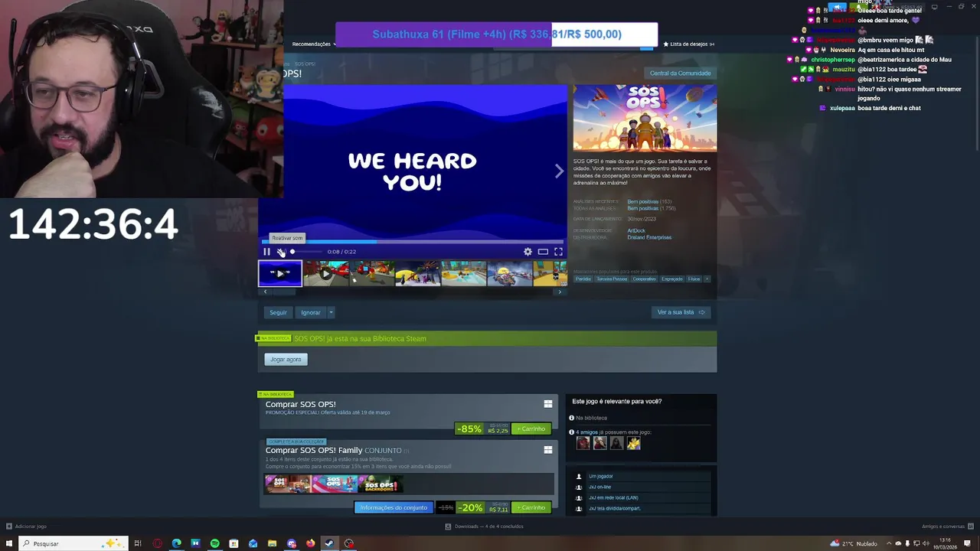This screenshot has height=551, width=980.
Task: Select the Física tag
Action: (694, 279)
